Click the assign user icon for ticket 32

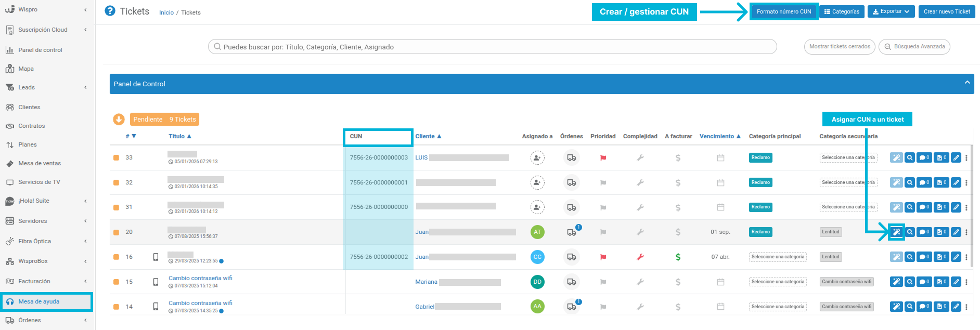click(x=537, y=182)
